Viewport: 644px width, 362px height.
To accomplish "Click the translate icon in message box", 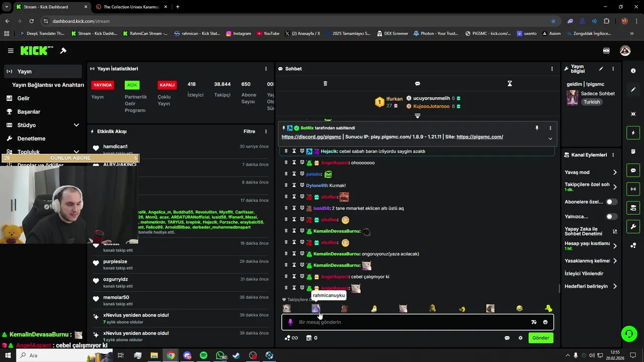I will click(534, 322).
